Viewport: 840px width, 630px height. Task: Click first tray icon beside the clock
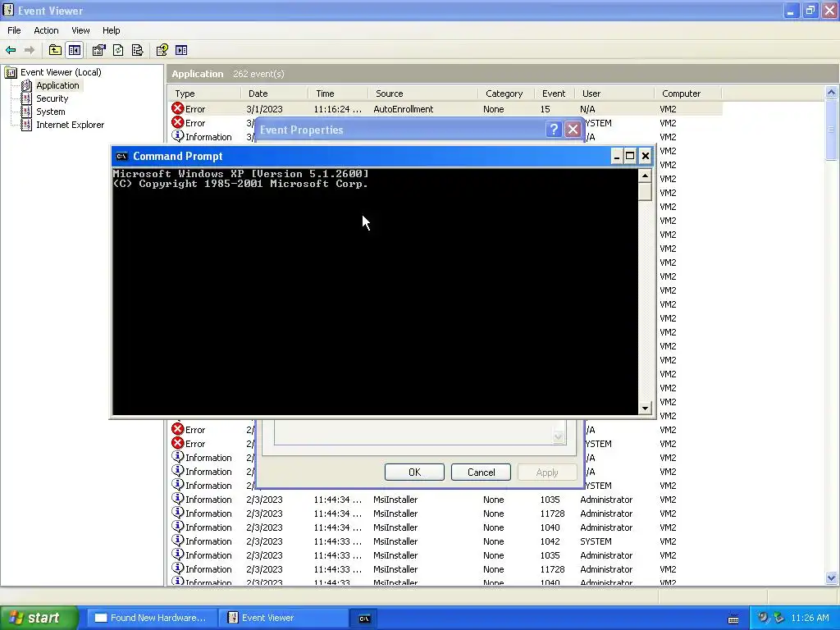[763, 618]
